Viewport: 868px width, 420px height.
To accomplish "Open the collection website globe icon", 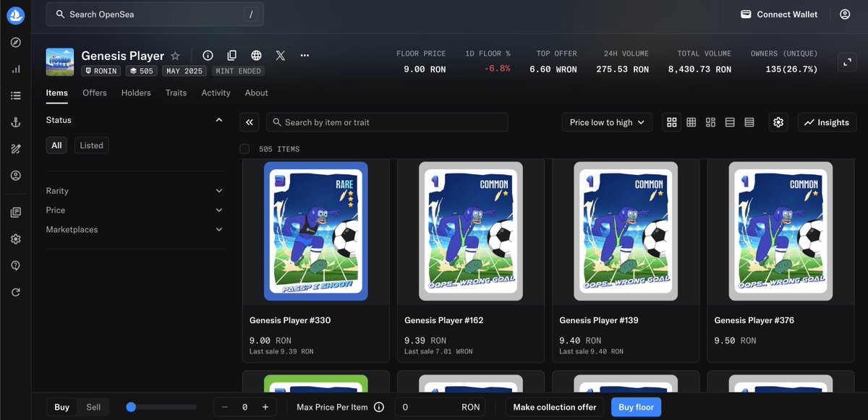I will (256, 56).
